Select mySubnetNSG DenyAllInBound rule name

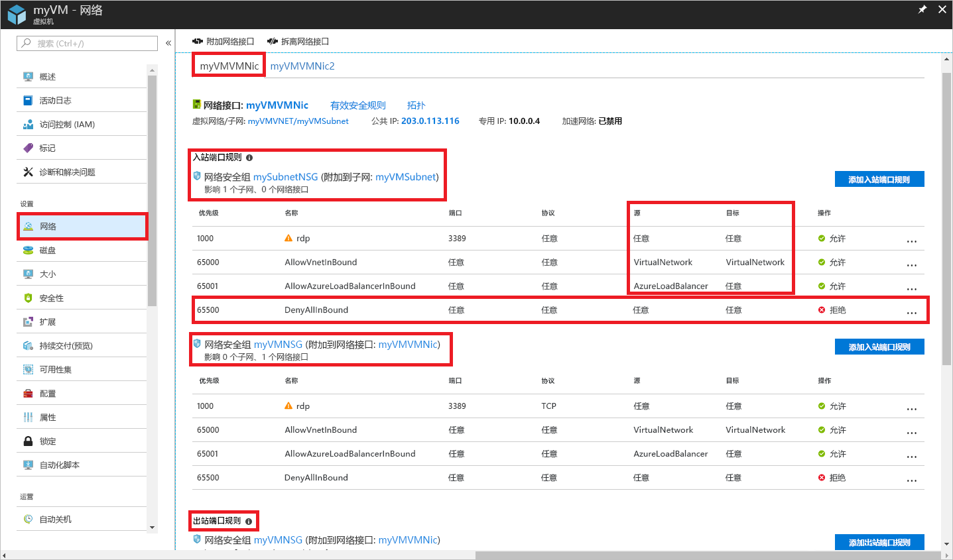coord(316,310)
